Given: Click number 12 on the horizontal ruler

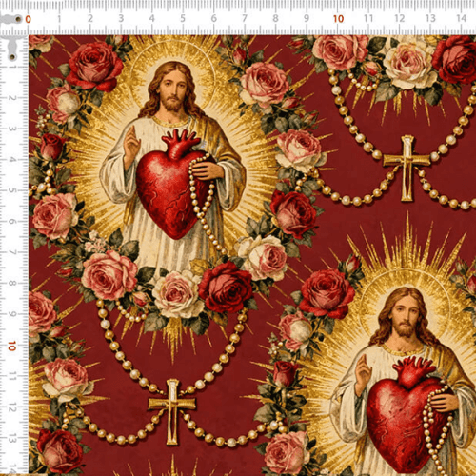Looking at the screenshot, I should click(x=400, y=18).
